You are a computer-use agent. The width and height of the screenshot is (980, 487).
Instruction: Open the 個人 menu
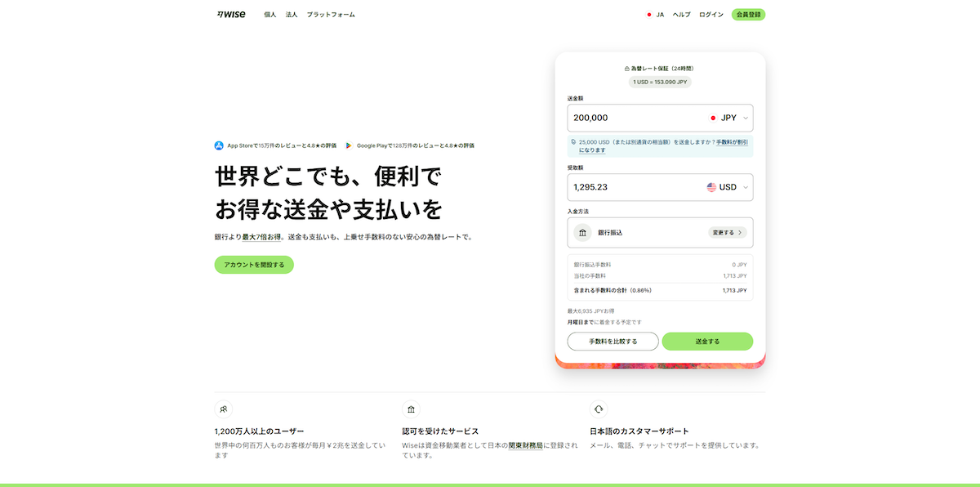point(270,15)
